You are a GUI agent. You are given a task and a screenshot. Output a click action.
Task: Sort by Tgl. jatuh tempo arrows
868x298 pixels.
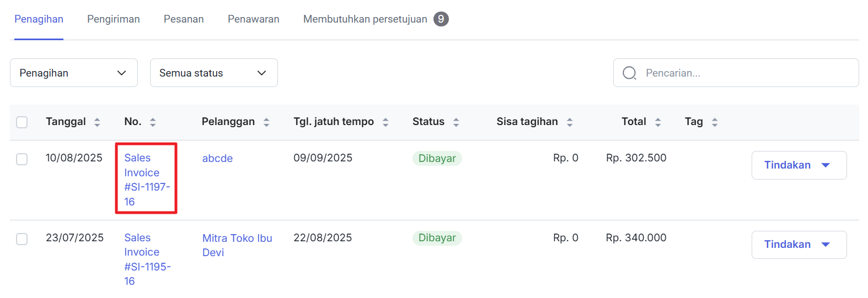385,122
